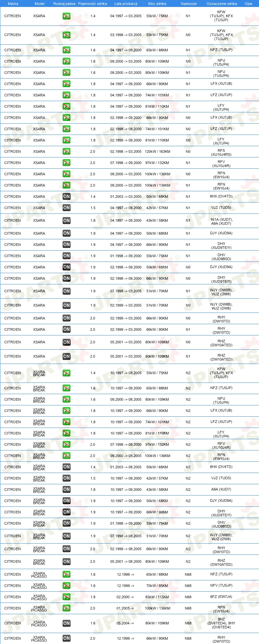Viewport: 259px width, 644px height.
Task: Click the ON diesel icon for engine 161A (XUD7)
Action: 67,220
